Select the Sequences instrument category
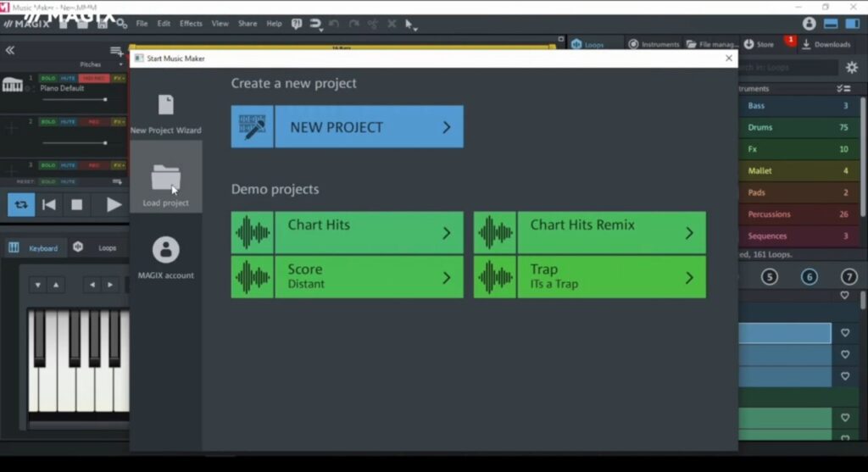The width and height of the screenshot is (868, 472). tap(798, 236)
